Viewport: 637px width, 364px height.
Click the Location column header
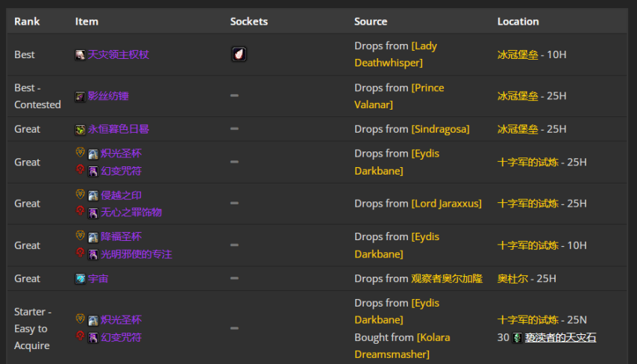point(518,22)
